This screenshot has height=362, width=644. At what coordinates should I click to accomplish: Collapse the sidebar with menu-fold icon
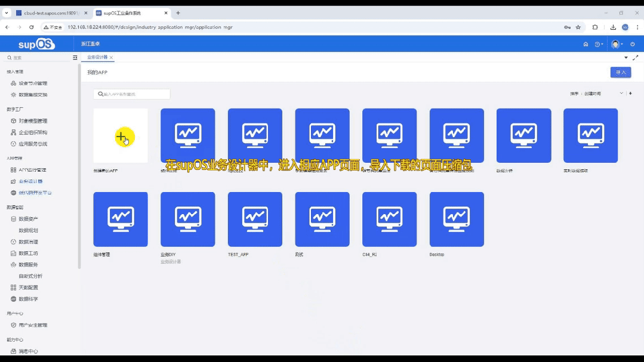75,58
